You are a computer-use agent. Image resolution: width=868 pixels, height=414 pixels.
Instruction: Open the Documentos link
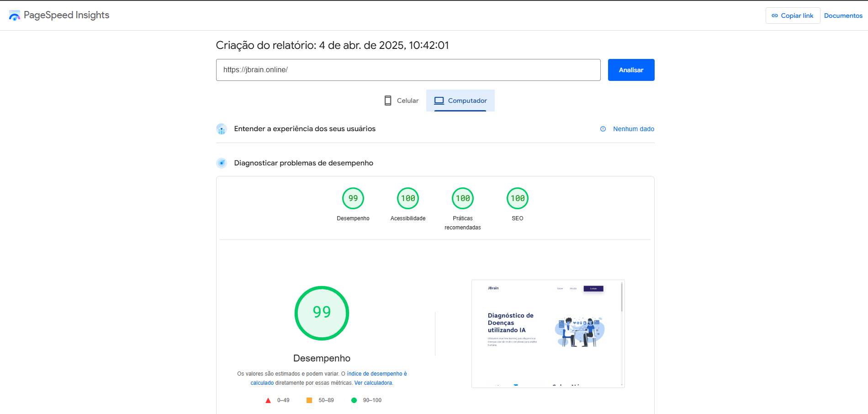pyautogui.click(x=843, y=16)
